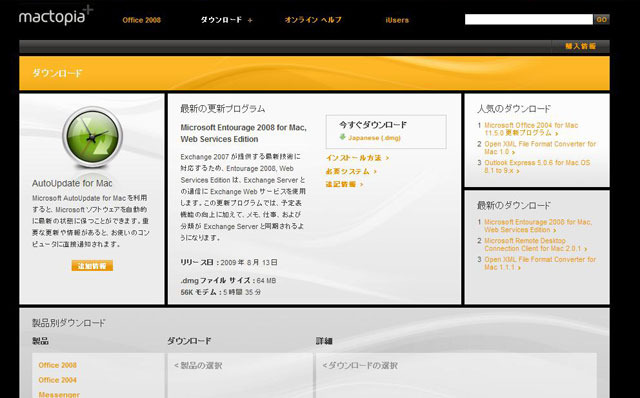Click the orange 追加情報 button

(x=92, y=266)
